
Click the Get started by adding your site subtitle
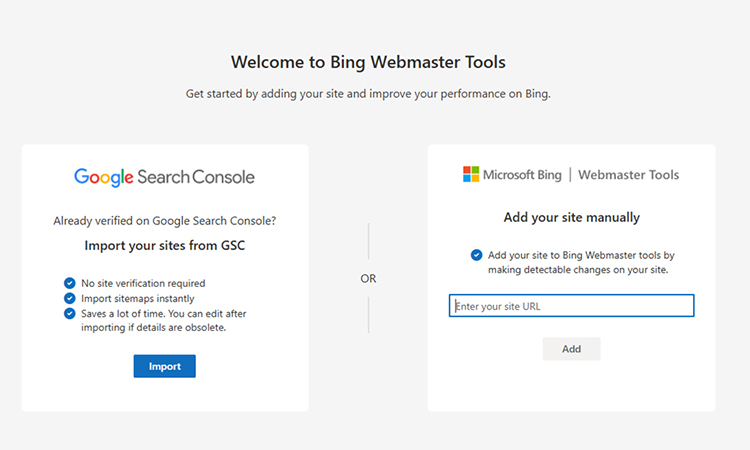click(368, 94)
